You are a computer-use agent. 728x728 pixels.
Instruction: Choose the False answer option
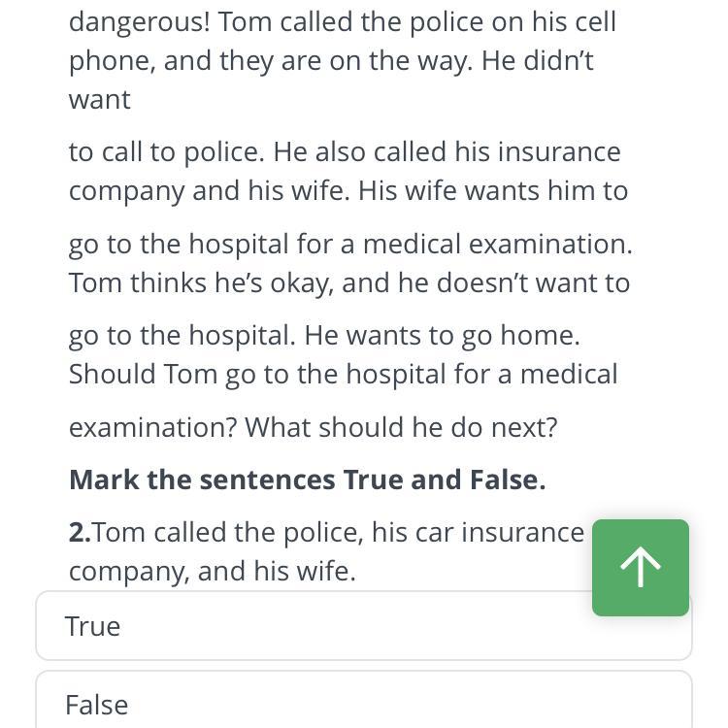pyautogui.click(x=363, y=704)
